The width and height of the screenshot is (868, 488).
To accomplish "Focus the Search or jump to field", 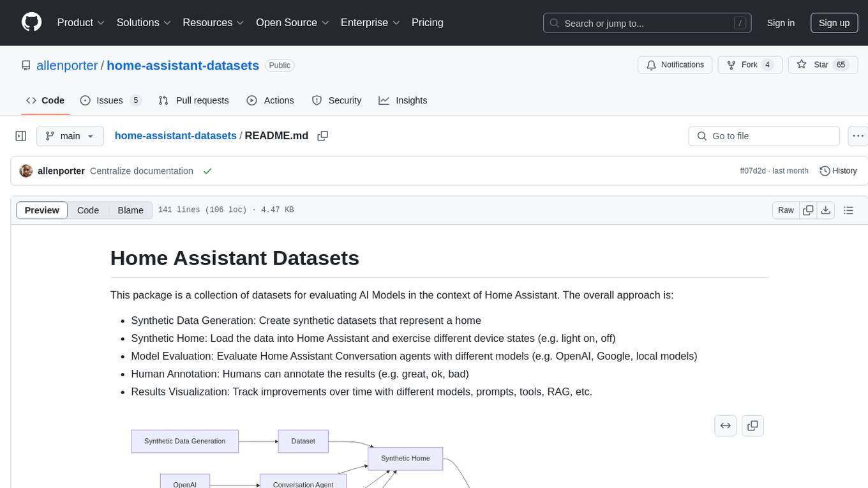I will (647, 23).
